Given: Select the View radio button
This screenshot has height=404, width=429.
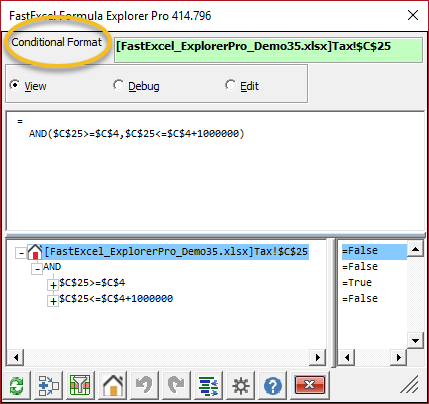Looking at the screenshot, I should 15,85.
